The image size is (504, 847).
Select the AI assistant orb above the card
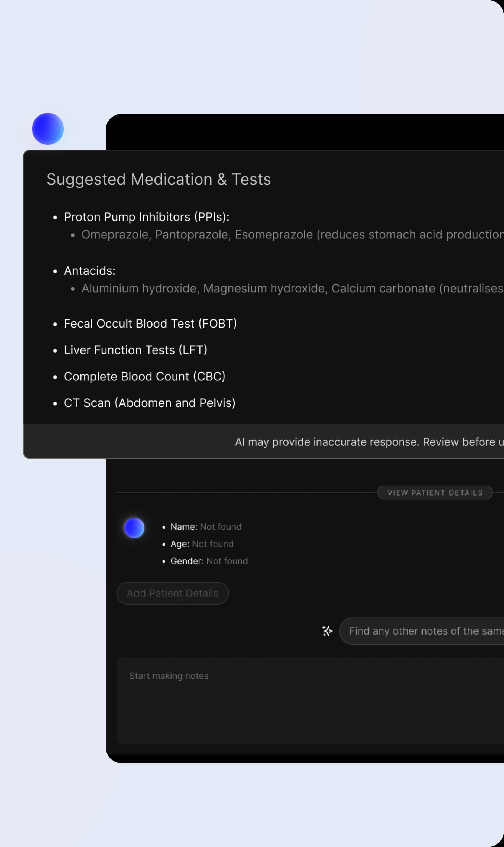pos(47,129)
